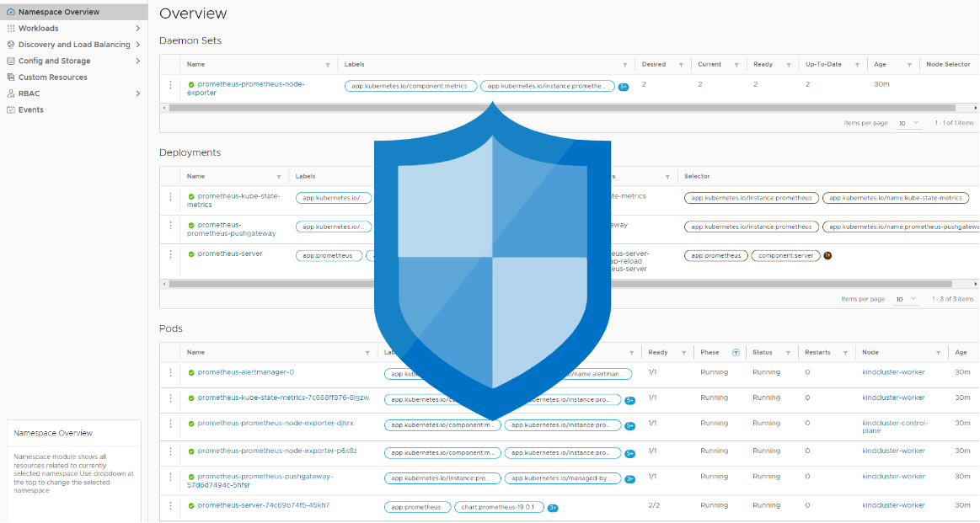Filter Pods by the Node column
This screenshot has height=523, width=980.
tap(938, 353)
